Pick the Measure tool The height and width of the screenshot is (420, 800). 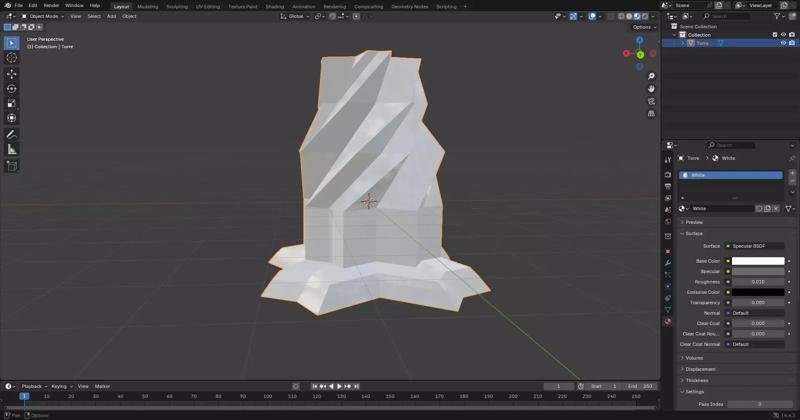(12, 149)
